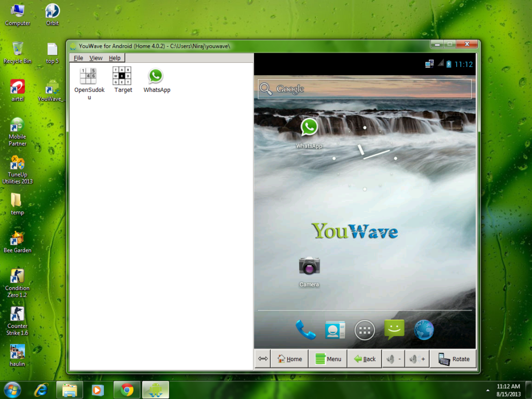The width and height of the screenshot is (532, 399).
Task: Open Contacts (People) in Android dock
Action: 335,329
